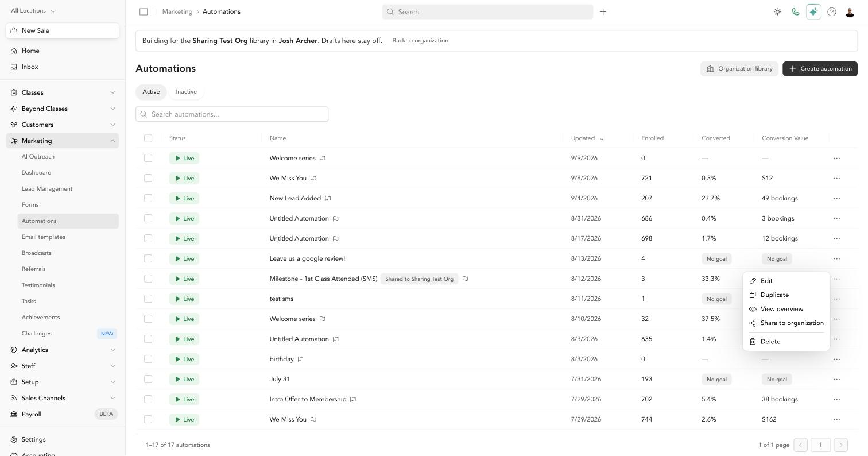This screenshot has height=456, width=868.
Task: Open row menu for New Lead Added
Action: [836, 198]
